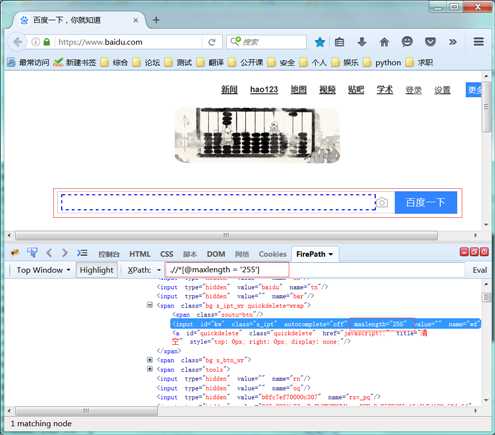Click the Firebug back history arrow
The image size is (495, 435).
49,253
